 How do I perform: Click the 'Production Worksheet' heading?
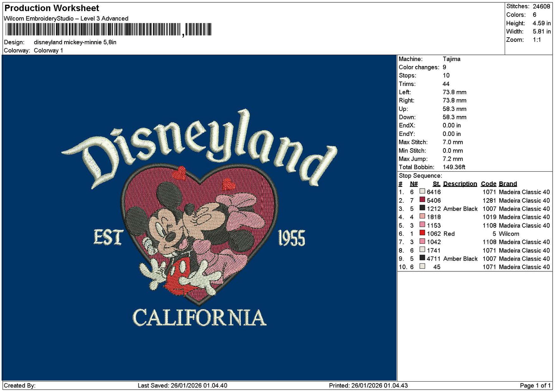pos(51,8)
